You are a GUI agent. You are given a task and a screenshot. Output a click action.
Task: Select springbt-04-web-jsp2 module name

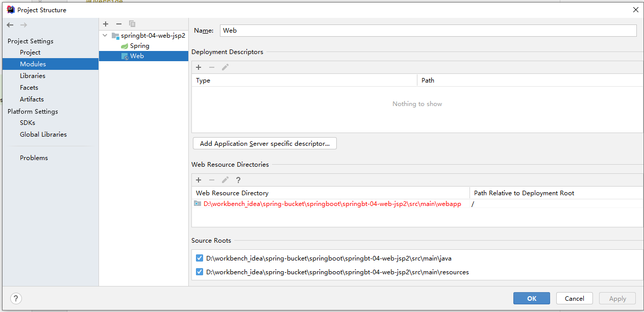153,36
